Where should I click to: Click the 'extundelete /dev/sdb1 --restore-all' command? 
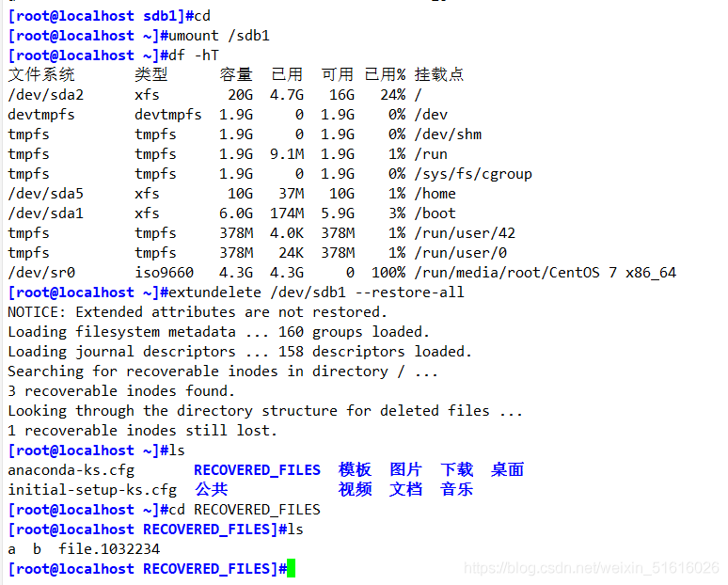(x=316, y=292)
